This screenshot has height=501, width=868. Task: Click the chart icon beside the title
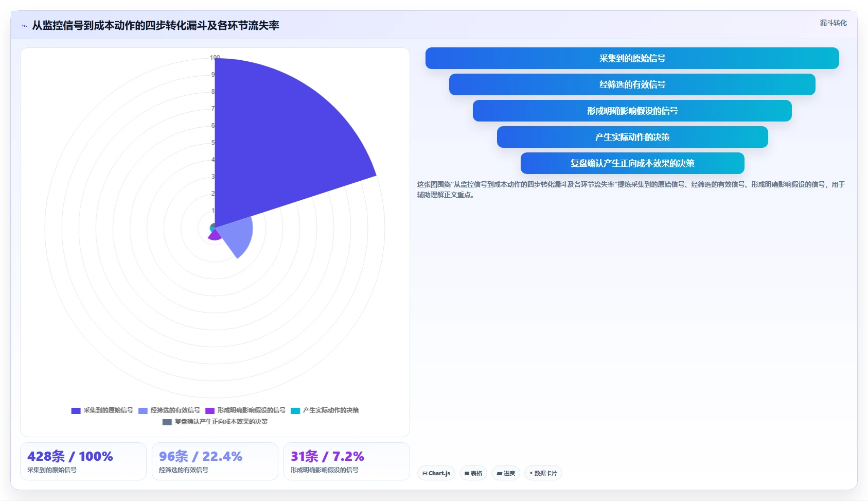pyautogui.click(x=24, y=26)
